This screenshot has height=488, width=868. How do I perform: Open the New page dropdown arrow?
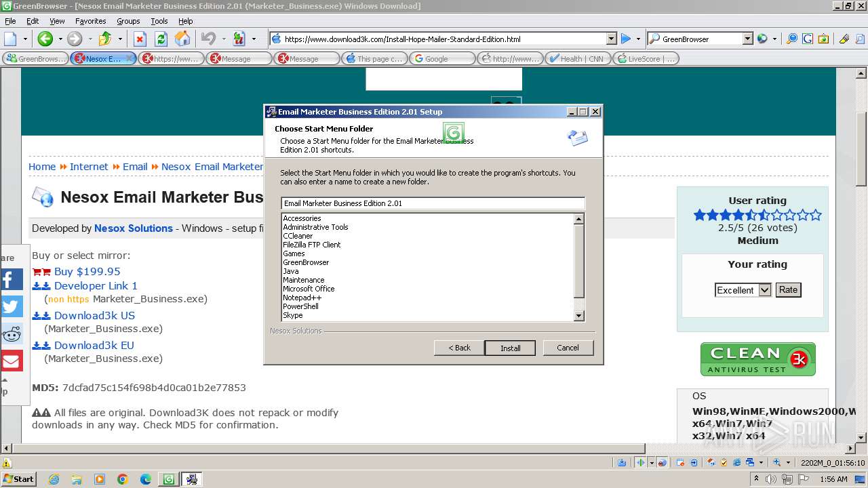25,39
